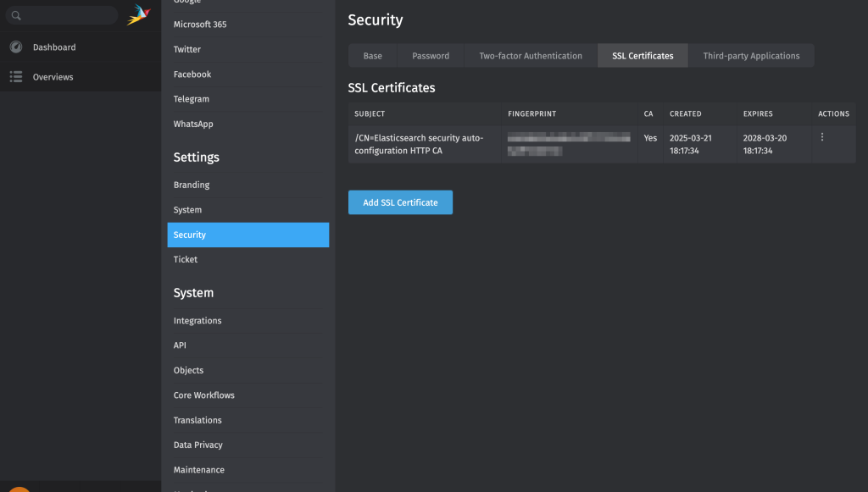Go to Microsoft 365 channel
This screenshot has height=492, width=868.
pos(200,25)
